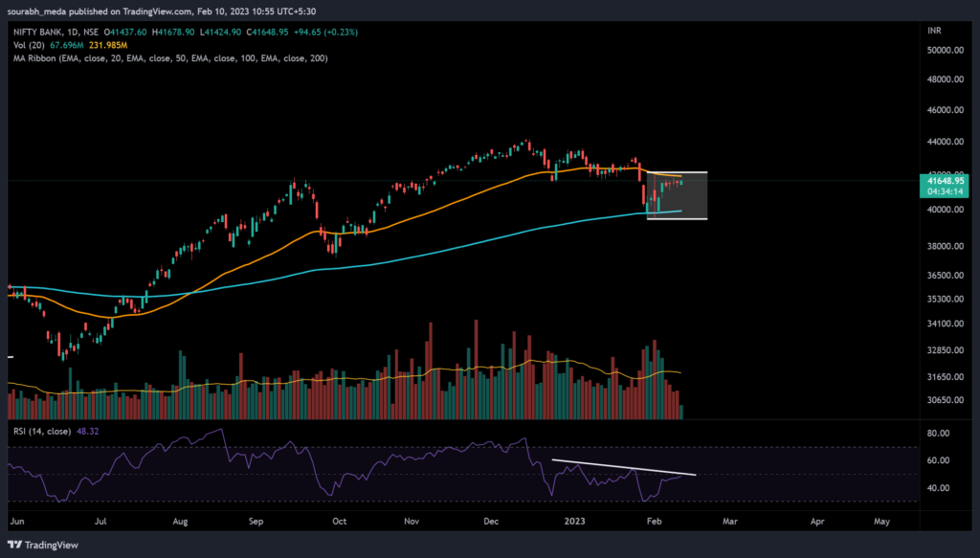Click the close value C41648.95 in legend

pos(268,32)
